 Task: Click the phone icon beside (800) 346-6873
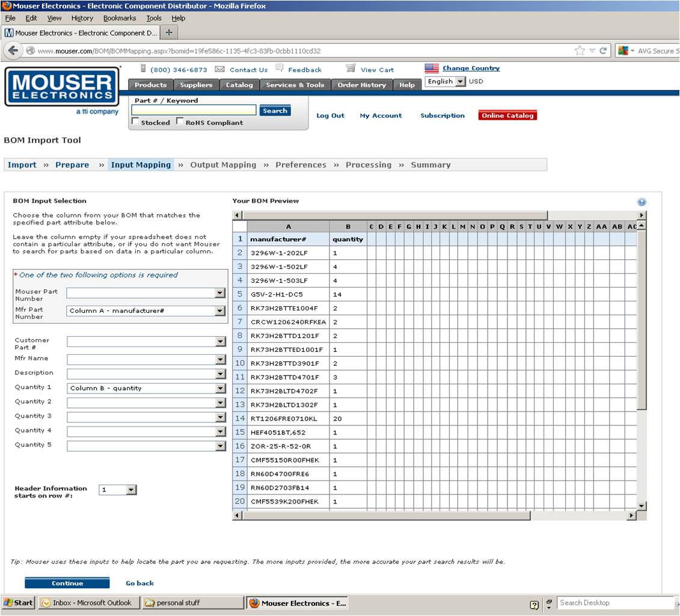tap(143, 69)
